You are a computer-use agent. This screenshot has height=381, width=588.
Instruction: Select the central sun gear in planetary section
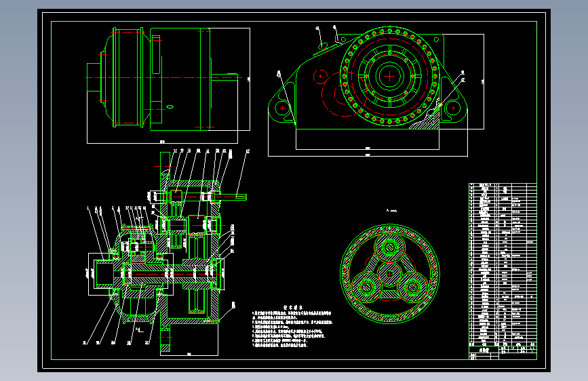point(389,274)
